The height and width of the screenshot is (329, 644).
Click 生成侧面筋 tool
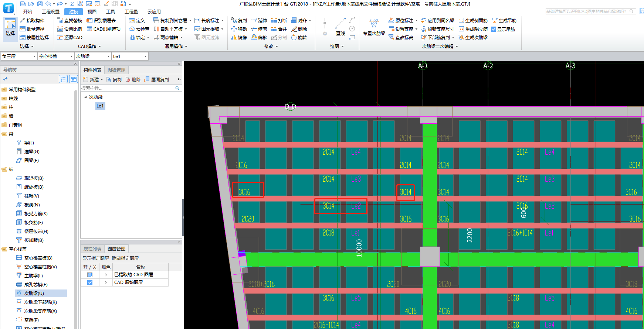(x=473, y=20)
